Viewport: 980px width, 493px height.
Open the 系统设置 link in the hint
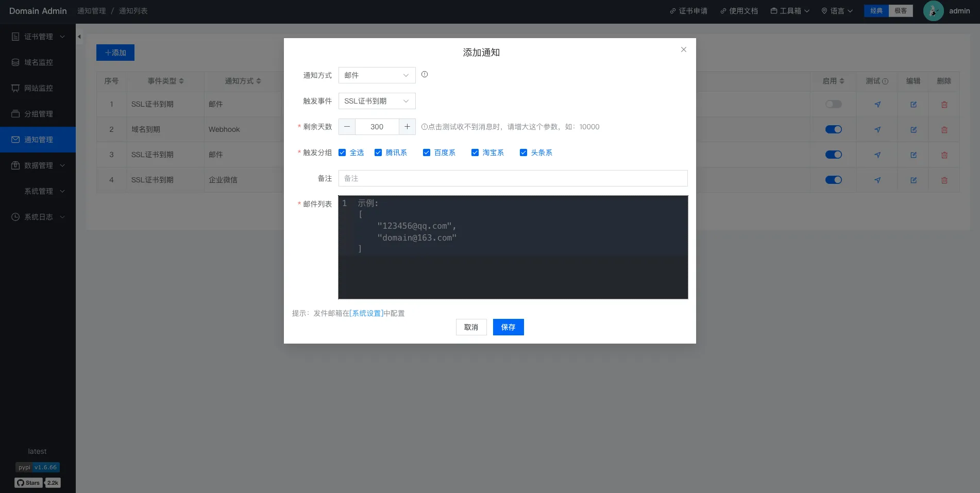tap(366, 313)
